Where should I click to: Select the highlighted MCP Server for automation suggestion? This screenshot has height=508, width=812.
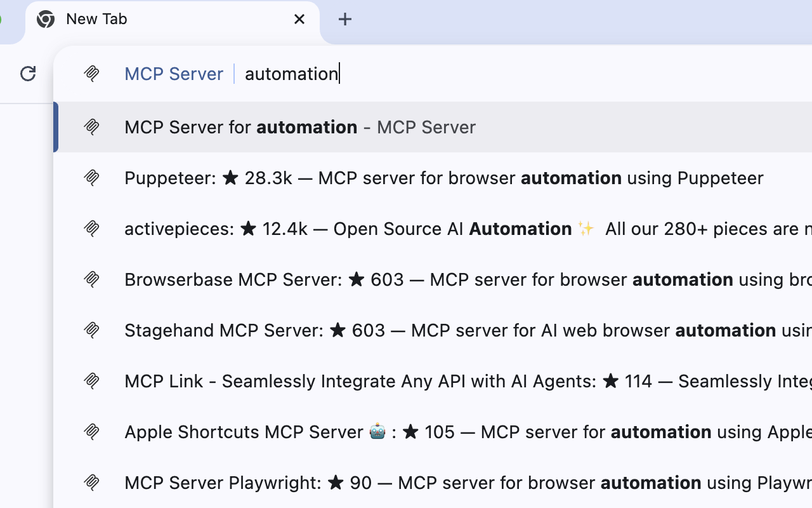pyautogui.click(x=300, y=127)
